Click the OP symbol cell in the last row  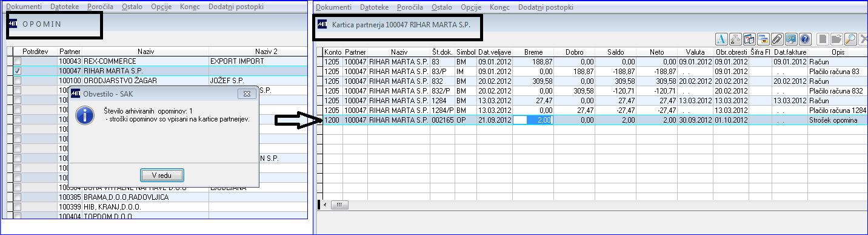click(466, 121)
